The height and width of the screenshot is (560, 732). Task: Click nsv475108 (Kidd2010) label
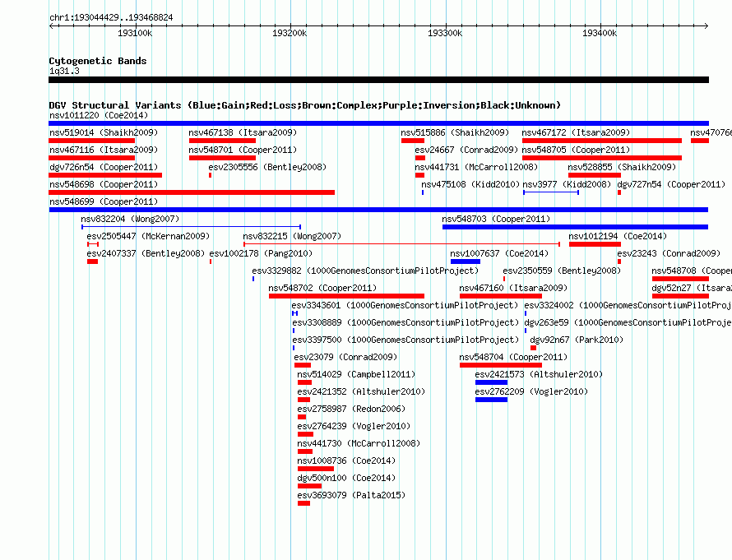click(x=470, y=184)
